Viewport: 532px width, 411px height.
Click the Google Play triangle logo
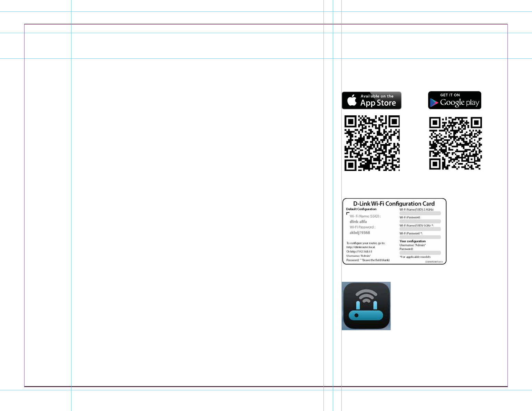[434, 103]
